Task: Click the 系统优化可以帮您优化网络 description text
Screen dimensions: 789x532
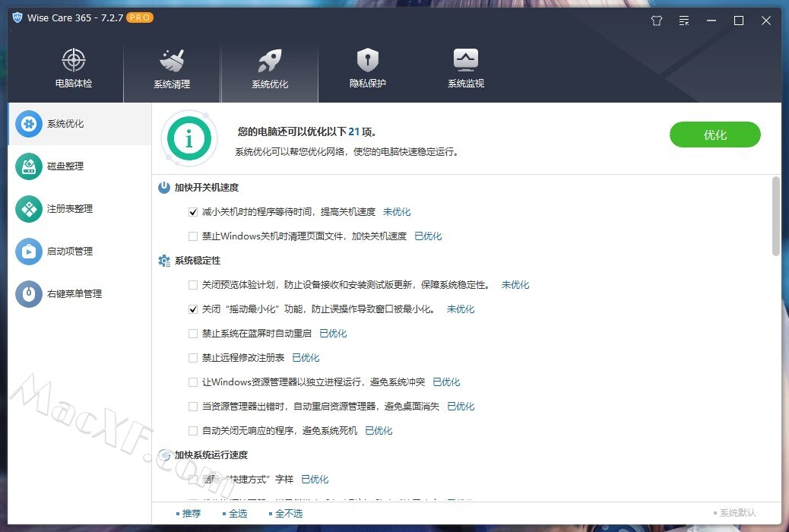Action: pyautogui.click(x=348, y=151)
